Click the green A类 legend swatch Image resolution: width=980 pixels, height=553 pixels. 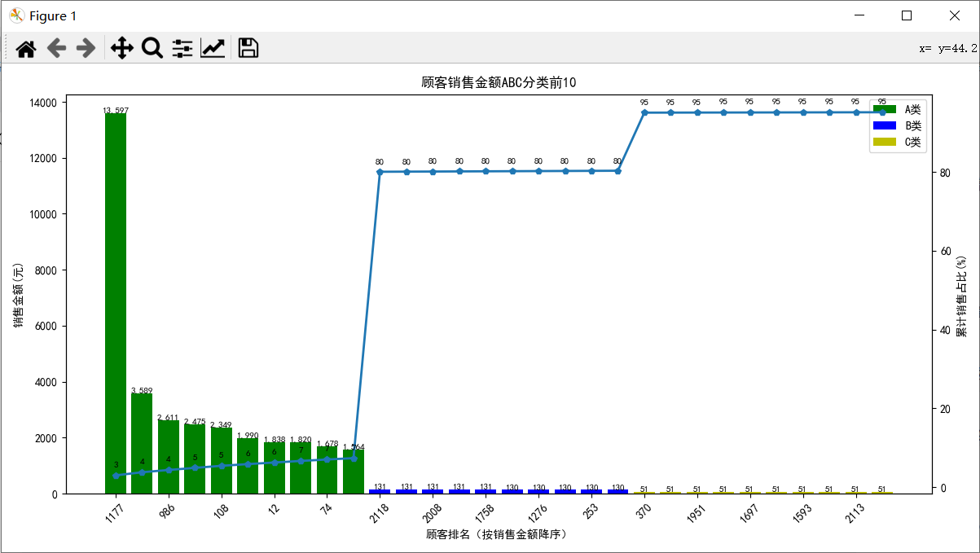pos(885,109)
